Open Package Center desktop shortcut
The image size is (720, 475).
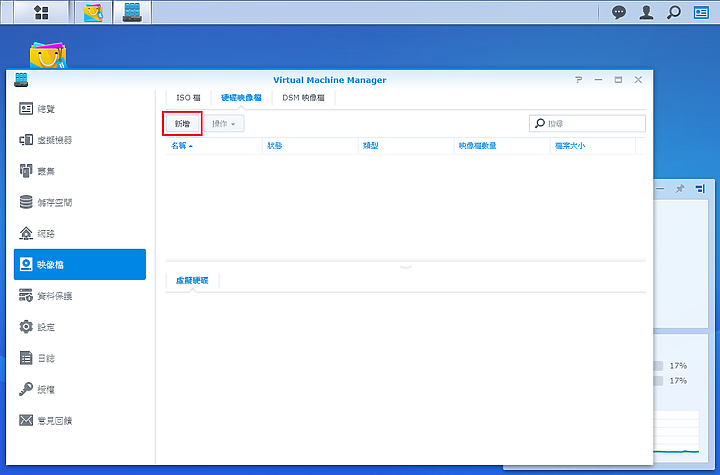coord(48,56)
